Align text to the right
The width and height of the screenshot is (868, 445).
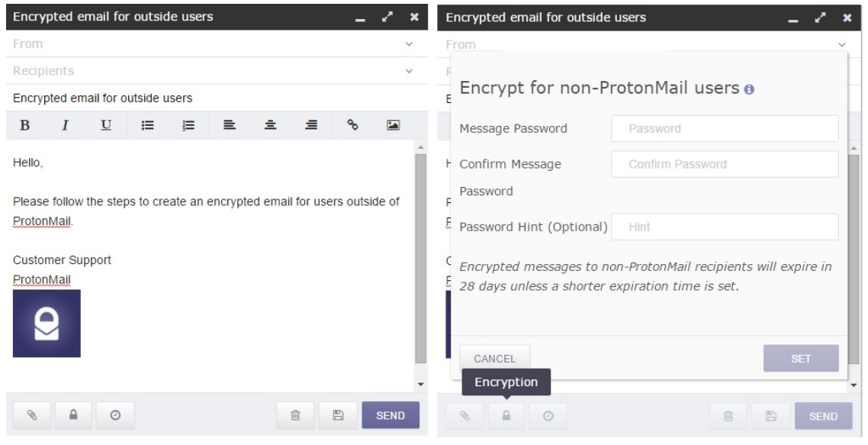tap(311, 125)
